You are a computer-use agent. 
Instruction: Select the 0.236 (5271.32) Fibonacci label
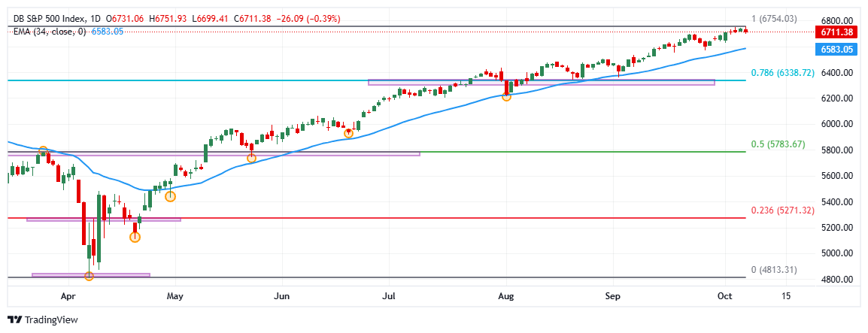tap(782, 210)
